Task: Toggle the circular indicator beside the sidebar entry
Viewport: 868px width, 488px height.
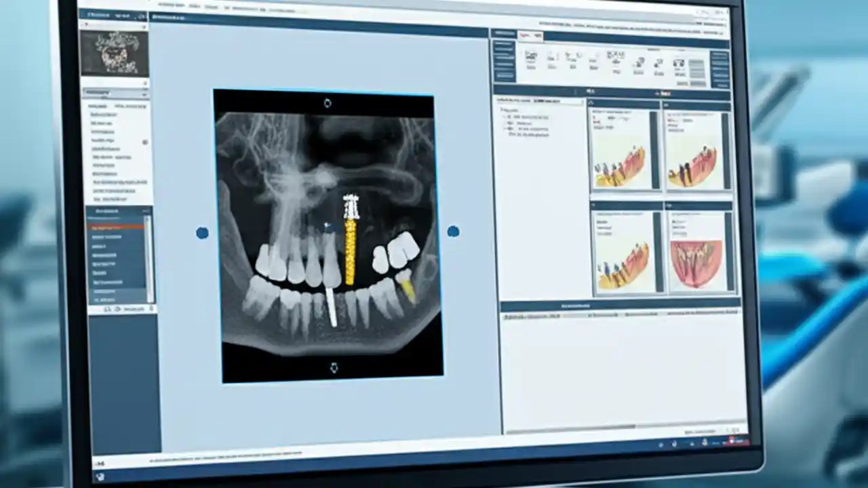Action: 144,142
